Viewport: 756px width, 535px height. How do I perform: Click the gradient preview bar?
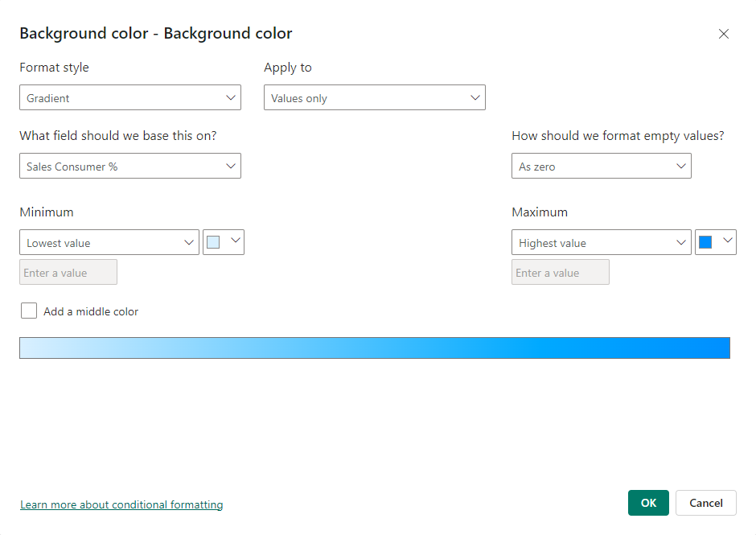click(x=375, y=348)
